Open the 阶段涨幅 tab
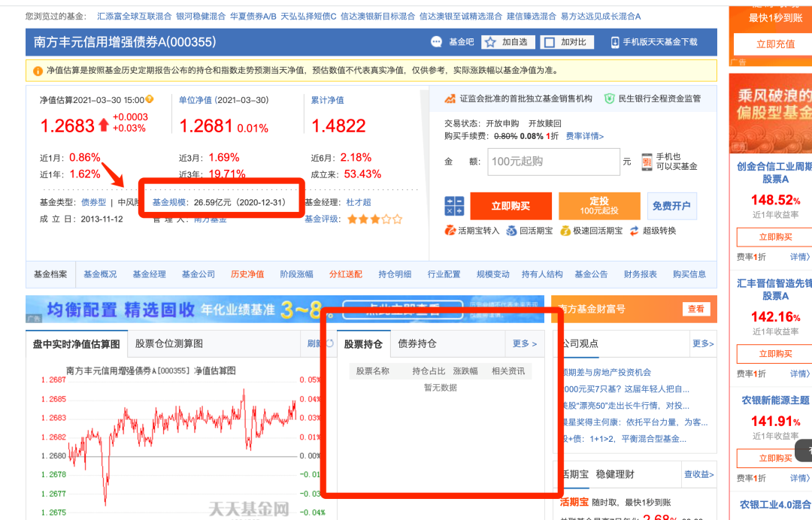 click(x=297, y=274)
